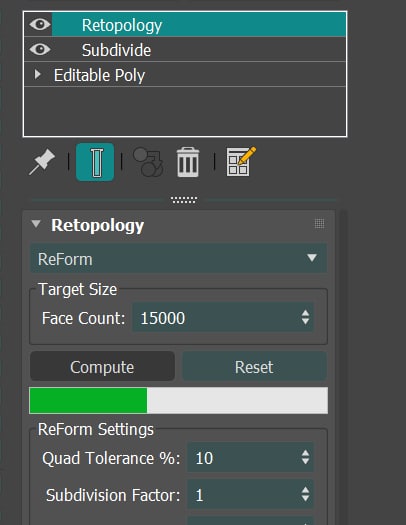Increase Subdivision Factor with up arrow

point(305,490)
